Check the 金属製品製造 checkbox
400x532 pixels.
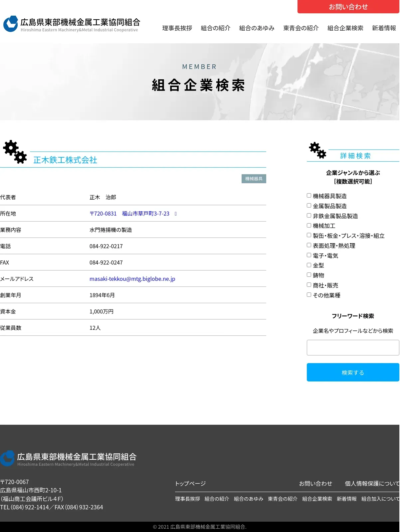pos(309,206)
